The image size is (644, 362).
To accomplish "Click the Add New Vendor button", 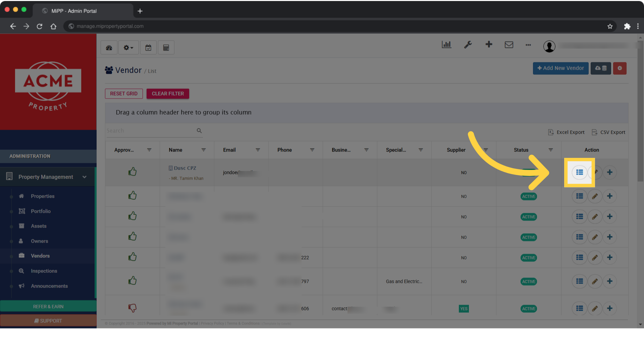I will (560, 68).
